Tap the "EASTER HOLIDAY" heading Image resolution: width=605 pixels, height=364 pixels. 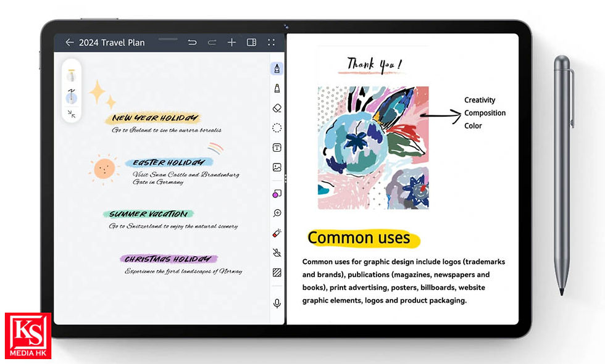pos(169,162)
